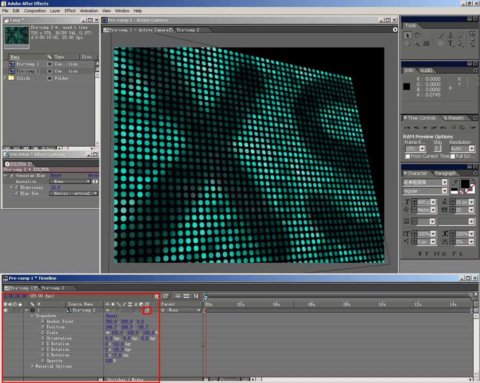Expand the Solids folder in Project

[x=5, y=78]
